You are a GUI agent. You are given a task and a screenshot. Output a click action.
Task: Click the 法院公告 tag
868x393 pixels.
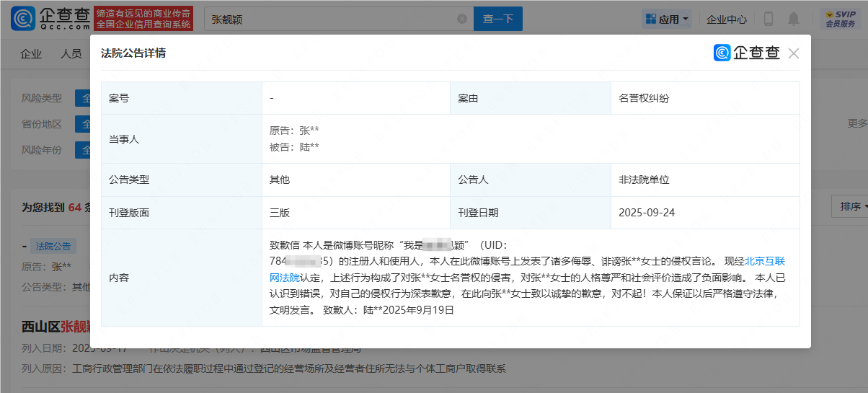(53, 247)
